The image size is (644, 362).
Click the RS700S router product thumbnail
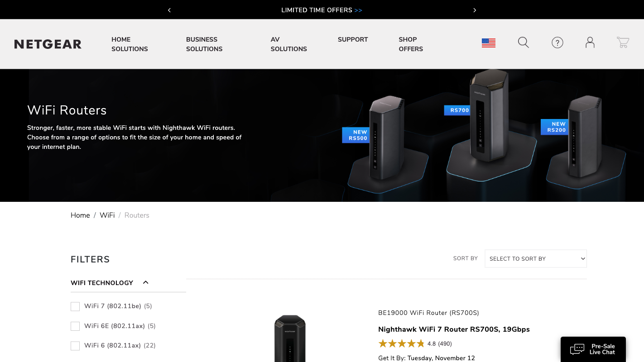[x=290, y=338]
